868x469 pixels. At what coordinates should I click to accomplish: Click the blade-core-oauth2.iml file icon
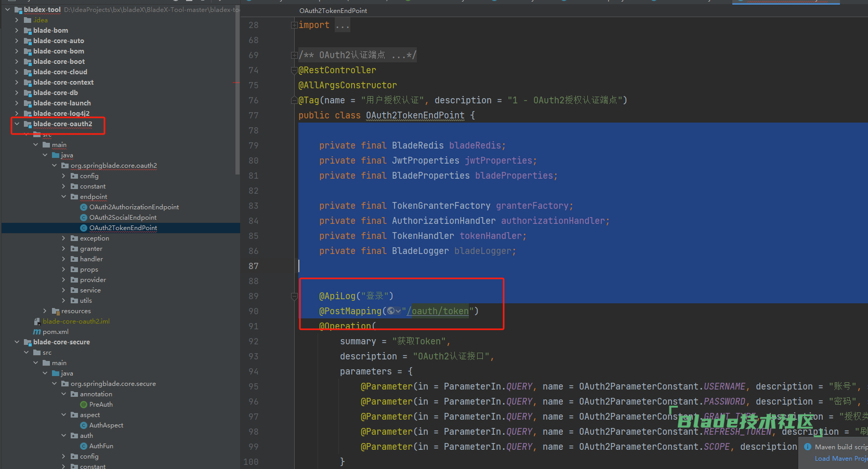37,321
